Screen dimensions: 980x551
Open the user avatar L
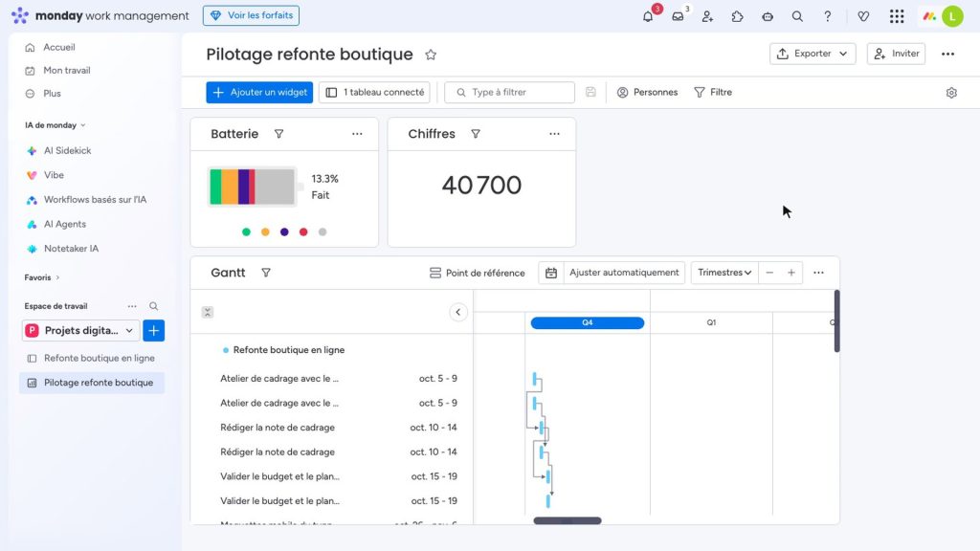point(952,16)
